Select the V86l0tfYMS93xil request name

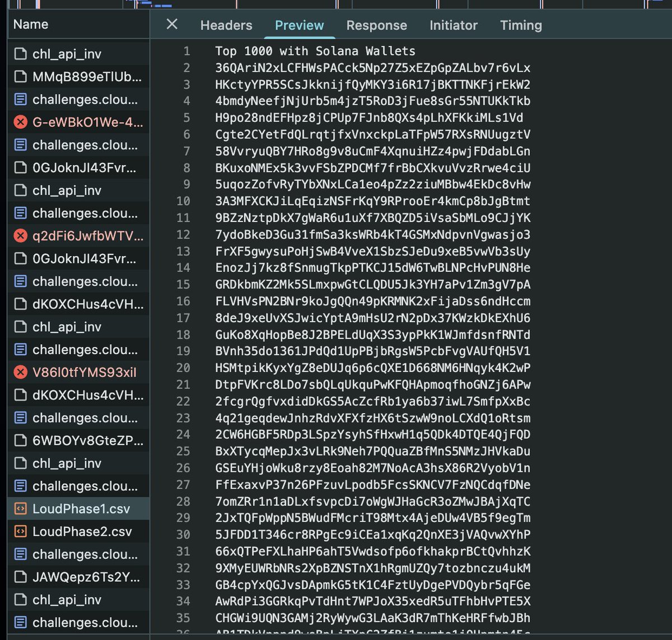85,372
